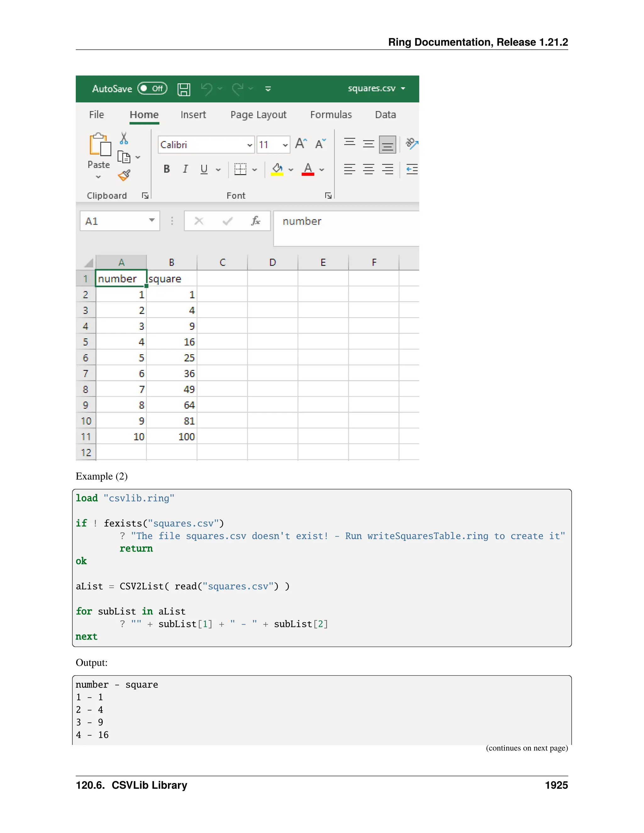Viewport: 644px width, 833px height.
Task: Click the Save floppy disk icon
Action: 184,89
